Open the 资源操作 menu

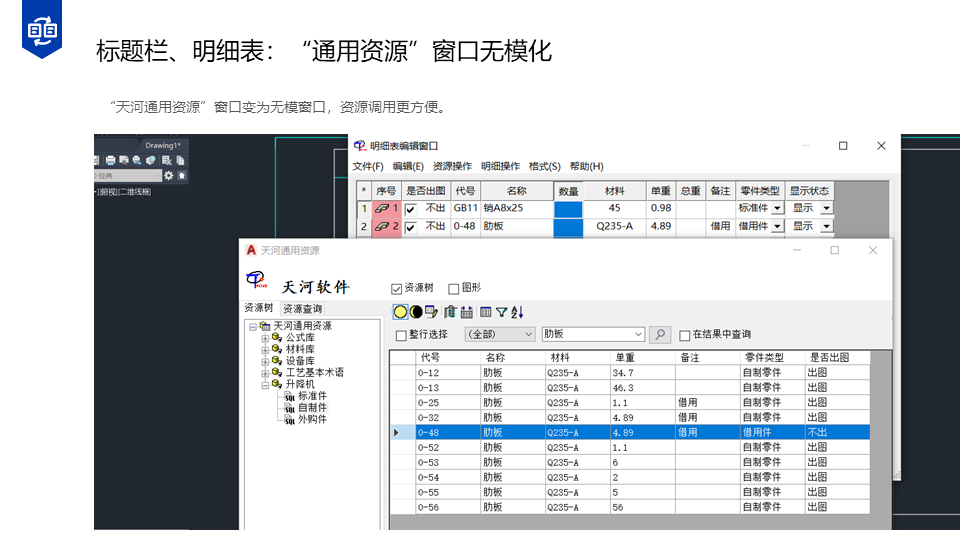tap(452, 167)
